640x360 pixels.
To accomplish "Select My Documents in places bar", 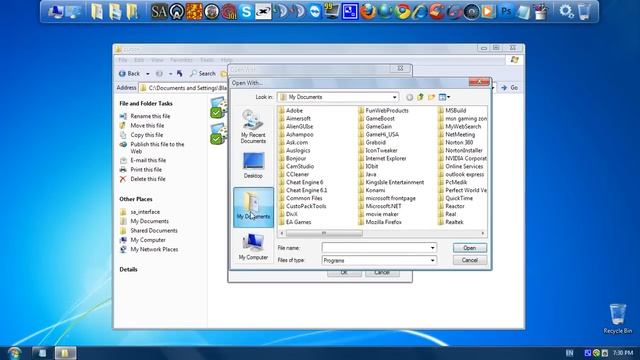I will coord(253,207).
